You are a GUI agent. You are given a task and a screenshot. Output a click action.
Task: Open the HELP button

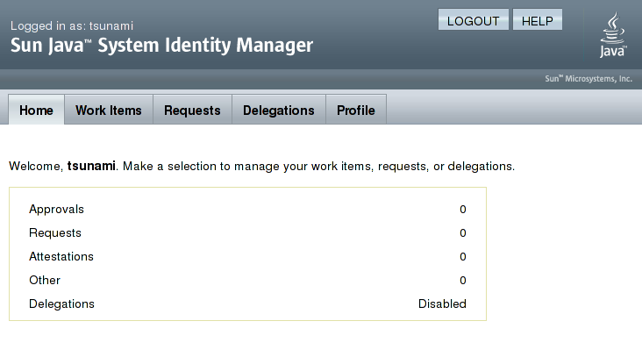(x=537, y=19)
